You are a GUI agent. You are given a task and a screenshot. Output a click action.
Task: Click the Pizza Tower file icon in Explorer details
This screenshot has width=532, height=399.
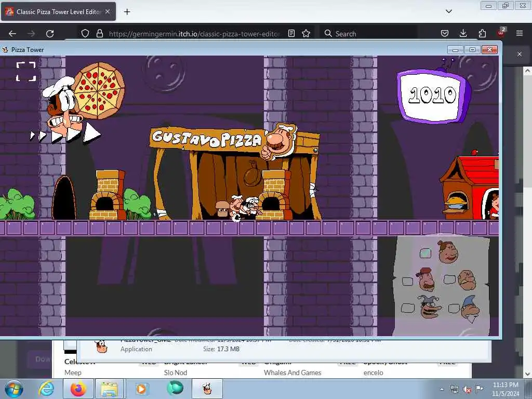point(101,347)
